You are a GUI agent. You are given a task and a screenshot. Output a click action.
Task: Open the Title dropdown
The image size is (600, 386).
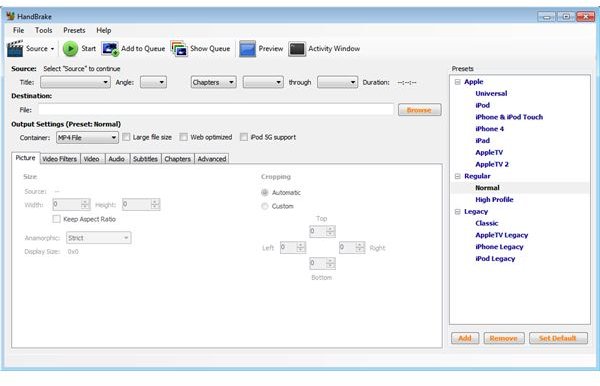75,82
